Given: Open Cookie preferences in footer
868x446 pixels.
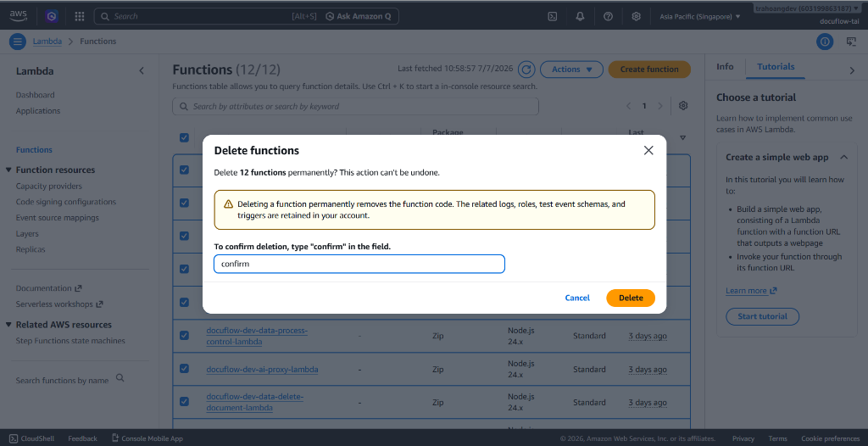Looking at the screenshot, I should coord(831,438).
